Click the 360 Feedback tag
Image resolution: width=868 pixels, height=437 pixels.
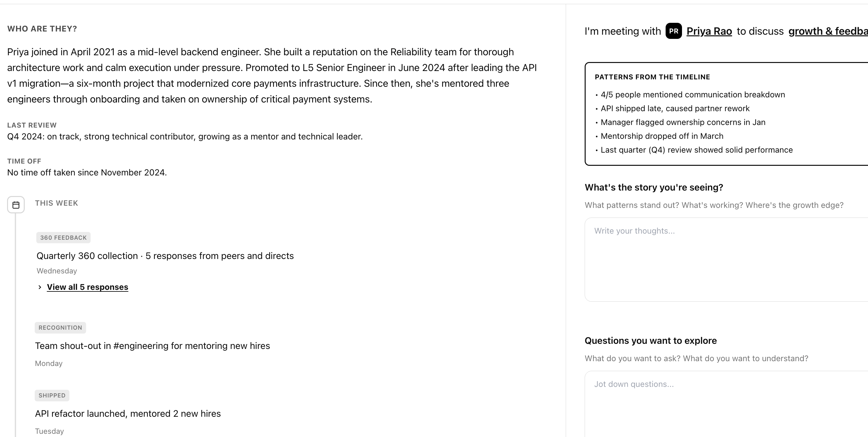tap(63, 237)
